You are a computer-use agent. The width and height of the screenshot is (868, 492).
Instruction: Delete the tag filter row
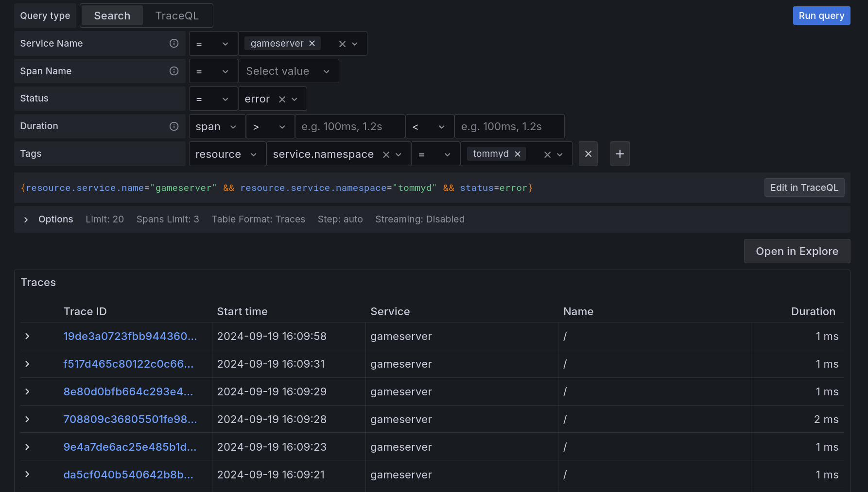(x=588, y=154)
